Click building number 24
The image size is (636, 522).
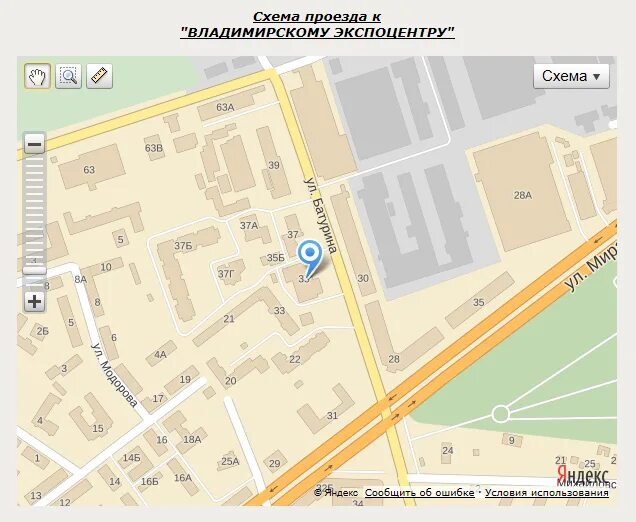click(x=448, y=450)
